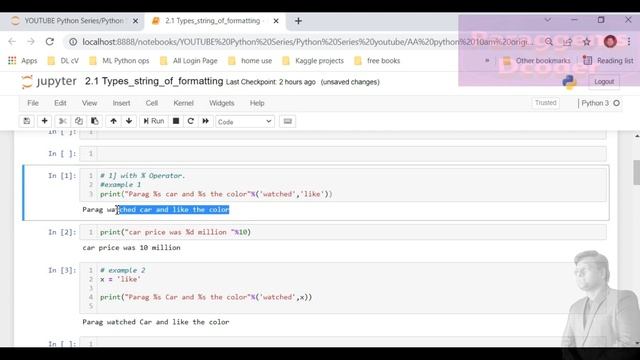
Task: Open ML Python ops bookmark folder
Action: (x=119, y=61)
